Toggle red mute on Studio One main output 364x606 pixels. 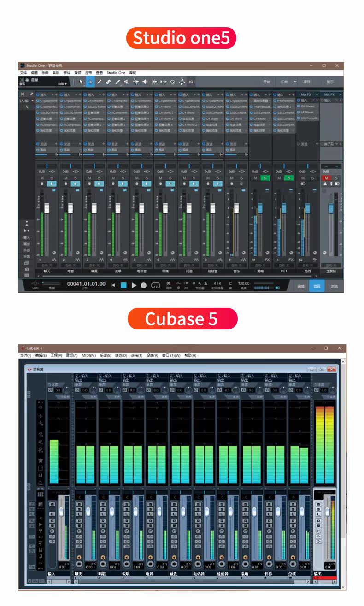[326, 178]
